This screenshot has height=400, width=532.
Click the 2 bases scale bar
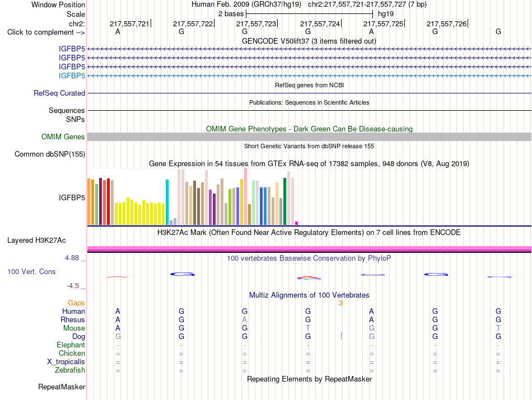pos(310,14)
